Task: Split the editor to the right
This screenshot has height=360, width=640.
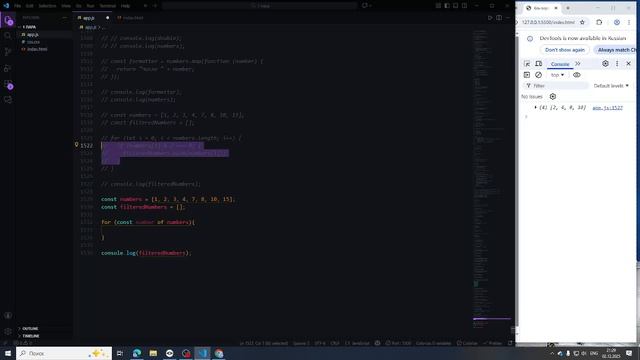Action: point(499,18)
